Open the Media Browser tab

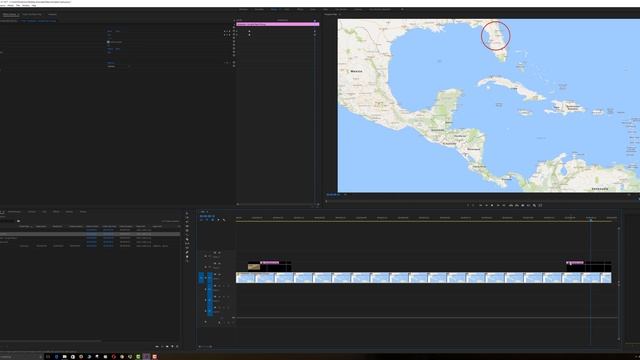(14, 212)
